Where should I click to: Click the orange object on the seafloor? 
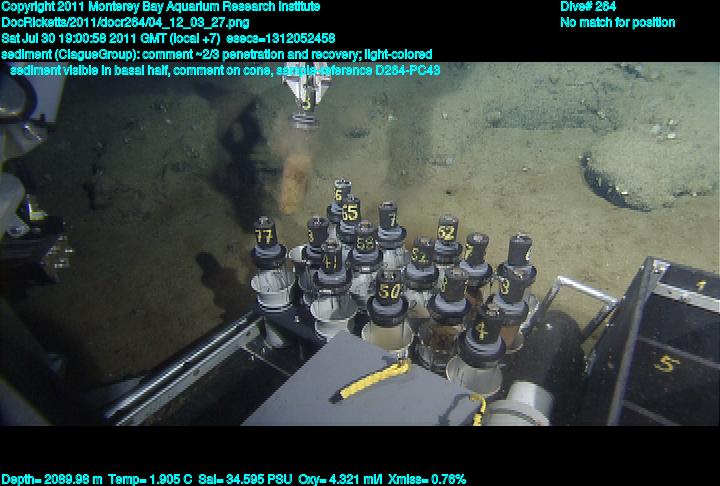tap(294, 183)
